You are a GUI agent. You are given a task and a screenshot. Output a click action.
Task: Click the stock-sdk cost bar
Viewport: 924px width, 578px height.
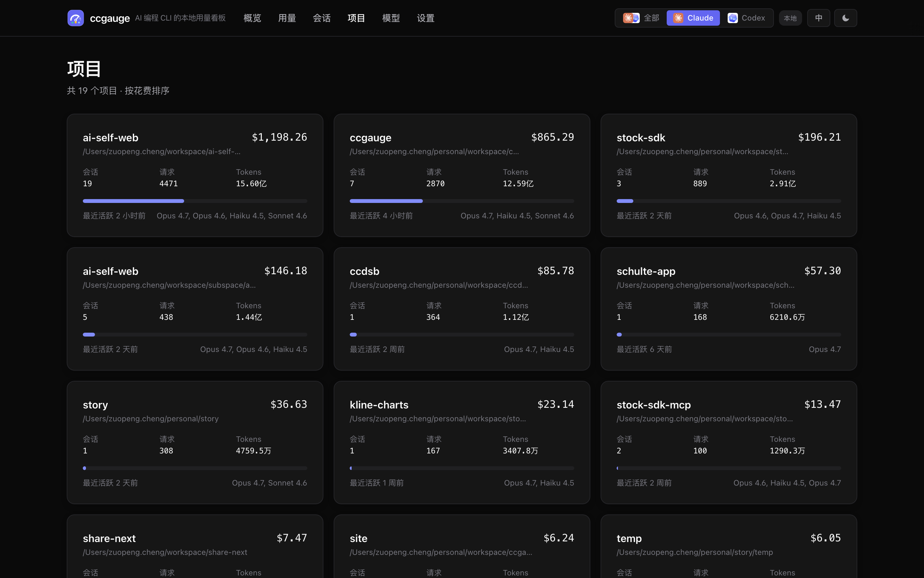coord(729,201)
